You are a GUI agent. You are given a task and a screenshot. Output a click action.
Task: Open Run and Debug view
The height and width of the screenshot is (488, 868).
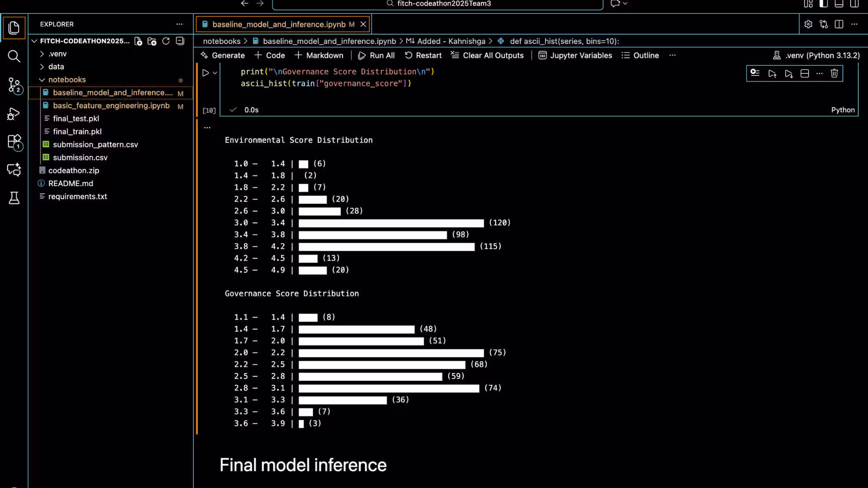(14, 114)
